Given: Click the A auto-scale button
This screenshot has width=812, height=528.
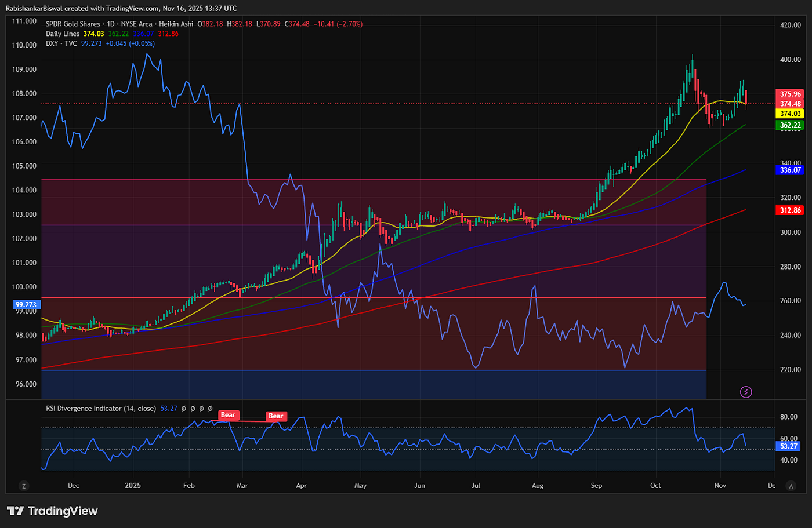Looking at the screenshot, I should click(791, 486).
